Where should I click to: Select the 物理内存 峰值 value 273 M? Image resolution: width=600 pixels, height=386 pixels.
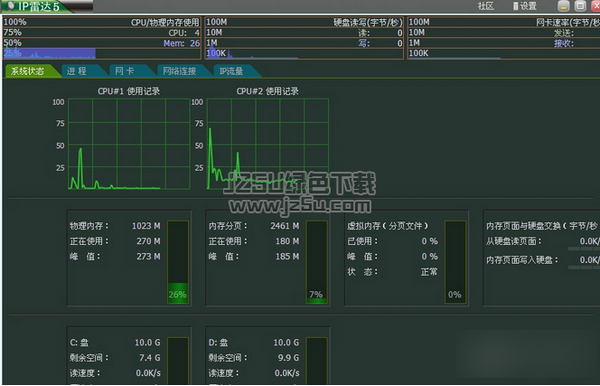point(148,257)
